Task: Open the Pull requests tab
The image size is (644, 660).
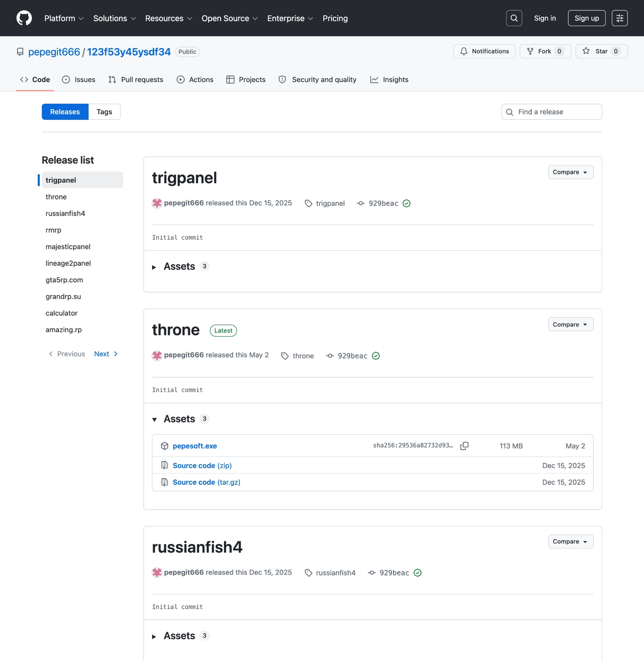Action: click(136, 80)
